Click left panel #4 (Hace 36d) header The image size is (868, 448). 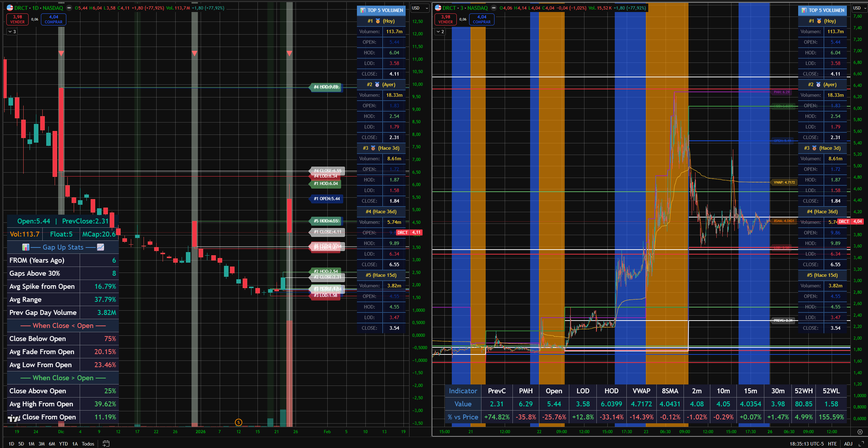click(381, 211)
